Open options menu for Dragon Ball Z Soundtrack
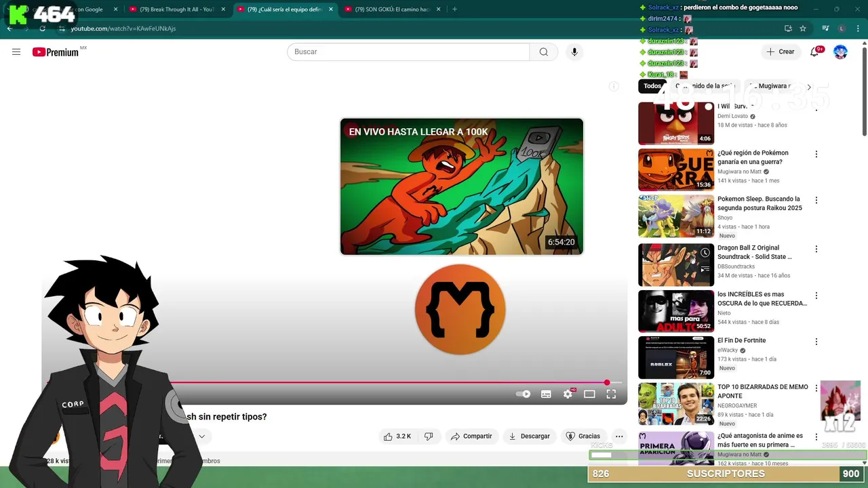Image resolution: width=868 pixels, height=488 pixels. point(816,249)
